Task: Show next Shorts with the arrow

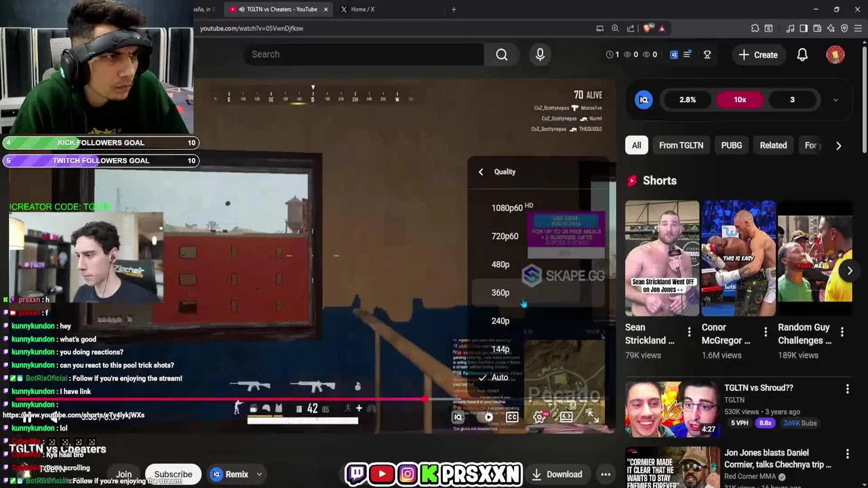Action: 849,270
